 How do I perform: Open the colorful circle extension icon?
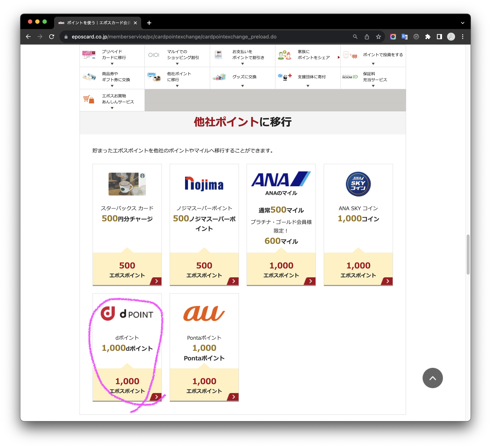tap(393, 37)
